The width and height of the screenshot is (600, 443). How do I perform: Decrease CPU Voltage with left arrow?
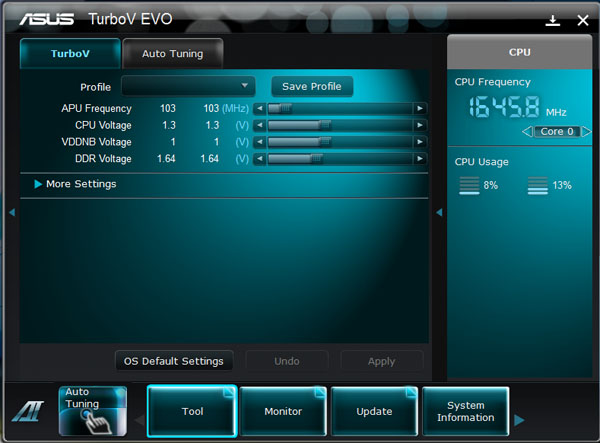[x=260, y=125]
